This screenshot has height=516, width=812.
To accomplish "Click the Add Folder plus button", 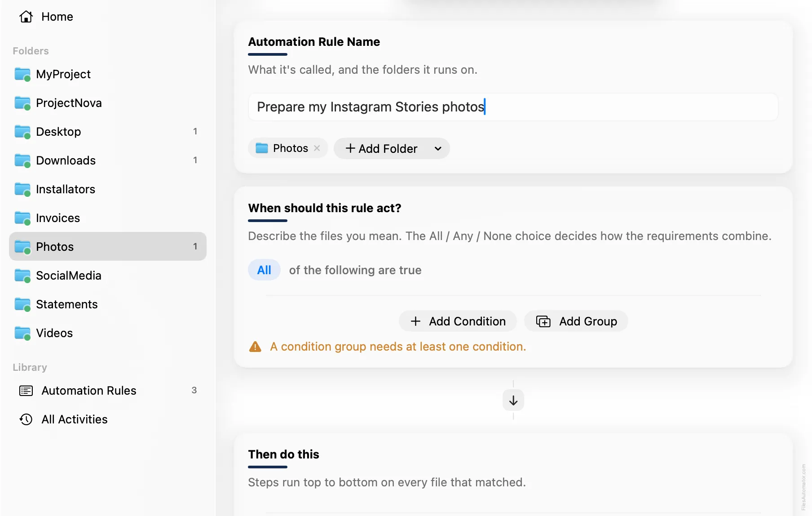I will 381,149.
